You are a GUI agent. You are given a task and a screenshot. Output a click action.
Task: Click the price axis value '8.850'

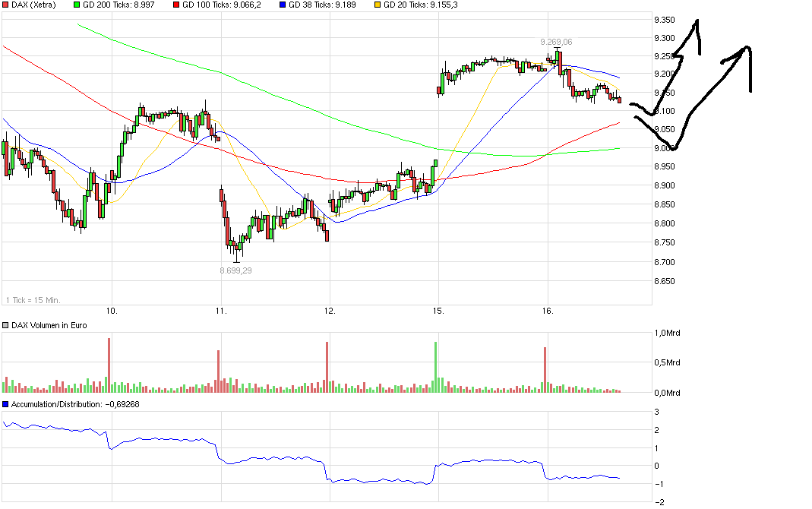tap(665, 204)
